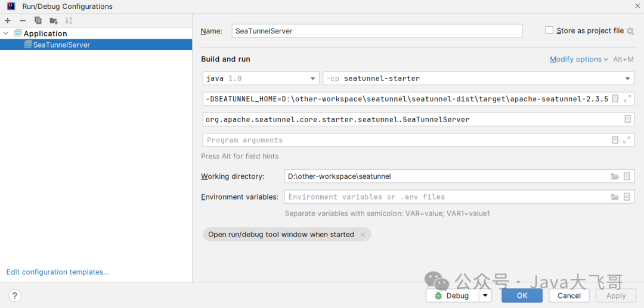
Task: Expand the VM options field
Action: (x=627, y=99)
